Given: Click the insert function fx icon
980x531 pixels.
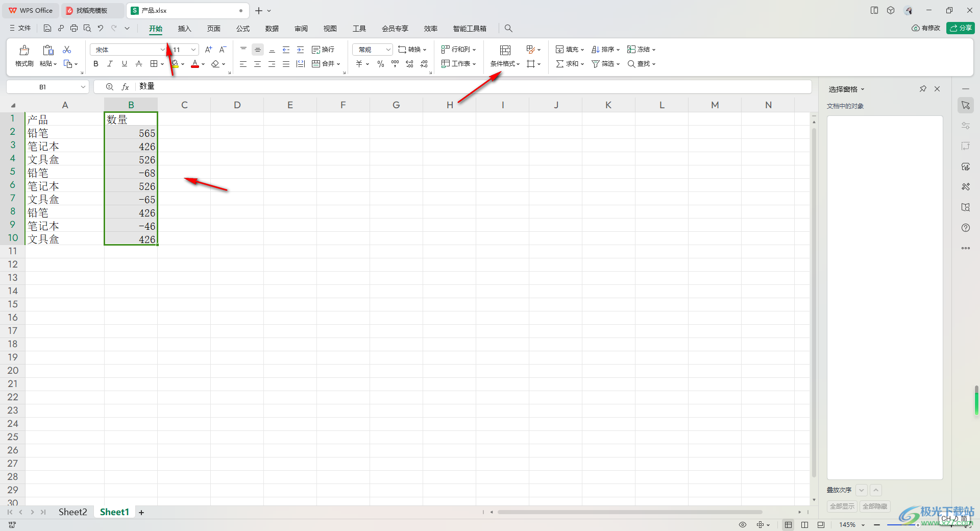Looking at the screenshot, I should point(125,87).
